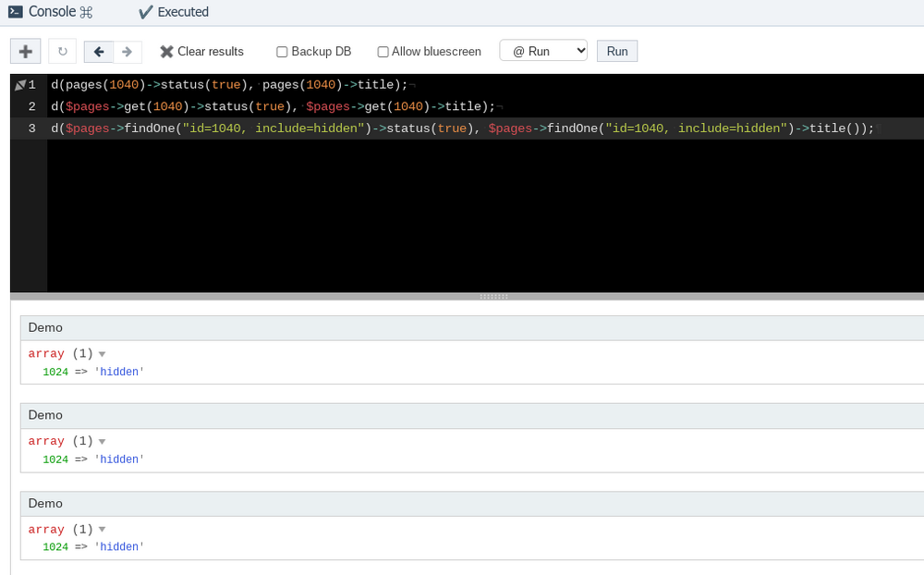Image resolution: width=924 pixels, height=575 pixels.
Task: Click the split pane resize handle
Action: (x=493, y=297)
